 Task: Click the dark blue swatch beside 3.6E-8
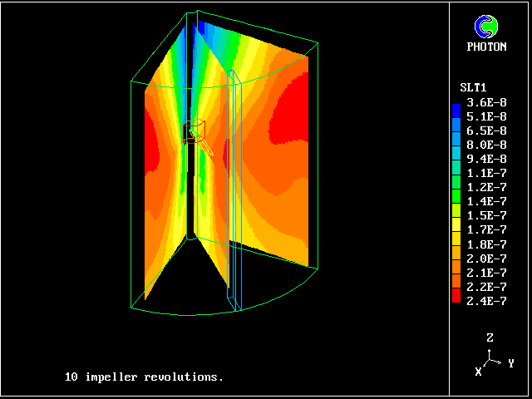coord(456,103)
